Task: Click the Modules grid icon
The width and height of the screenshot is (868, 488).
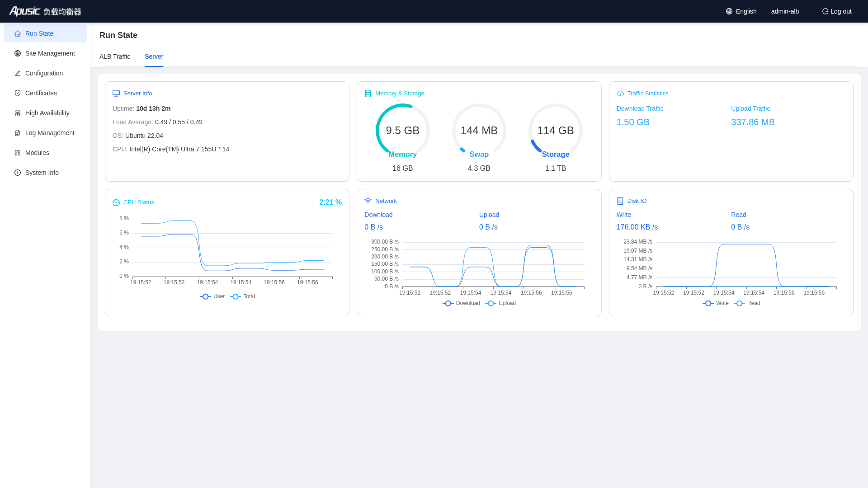Action: click(x=18, y=153)
